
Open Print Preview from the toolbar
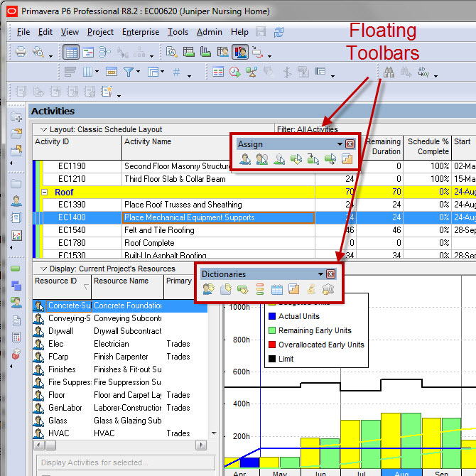click(x=38, y=52)
